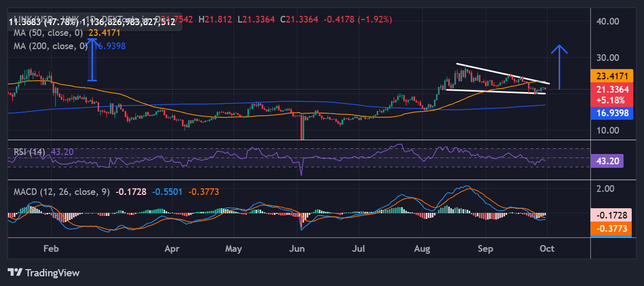Click the lower white wedge trendline
The image size is (644, 286).
click(496, 92)
